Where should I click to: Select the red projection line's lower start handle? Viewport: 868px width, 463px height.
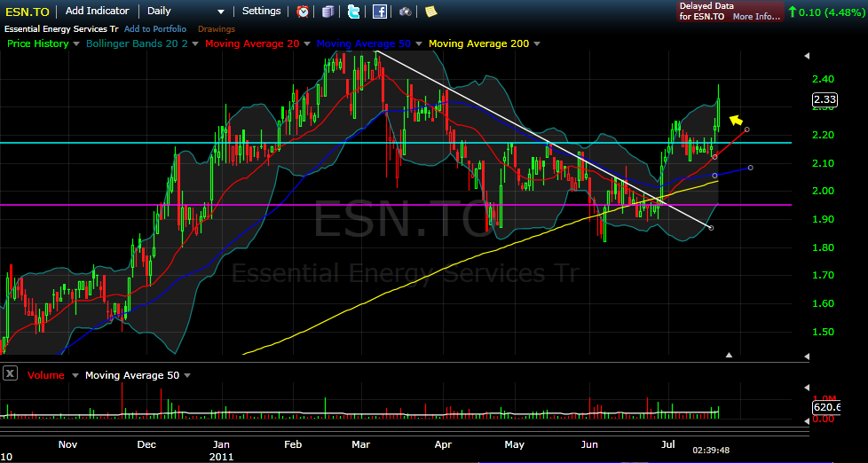tap(714, 157)
